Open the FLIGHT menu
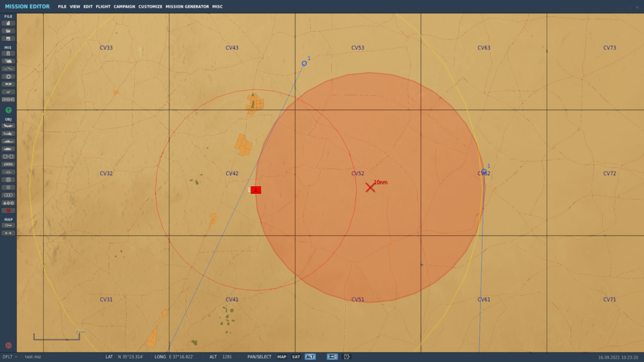 (x=103, y=6)
